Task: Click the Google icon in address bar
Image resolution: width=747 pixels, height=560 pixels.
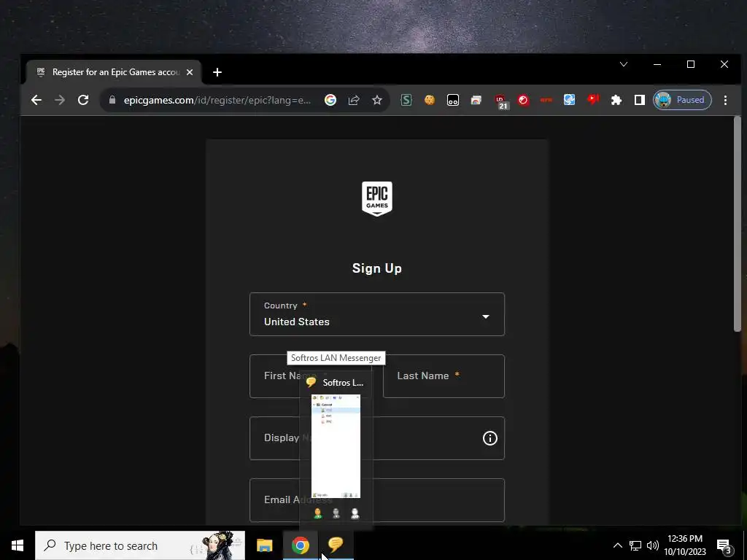Action: pos(330,100)
